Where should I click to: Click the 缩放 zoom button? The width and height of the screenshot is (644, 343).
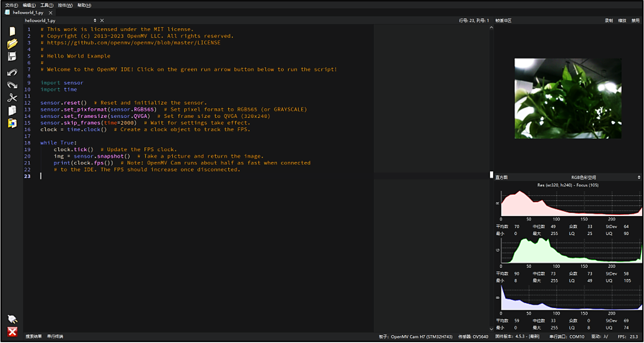point(622,20)
